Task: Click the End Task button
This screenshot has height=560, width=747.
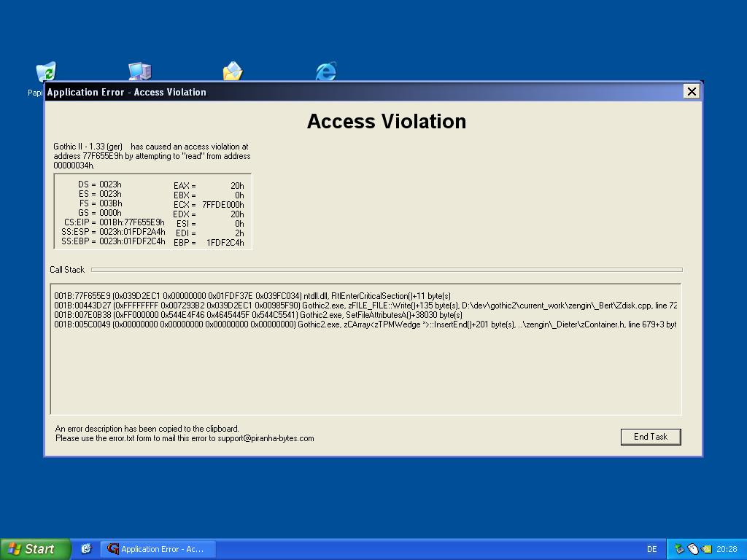Action: tap(650, 437)
